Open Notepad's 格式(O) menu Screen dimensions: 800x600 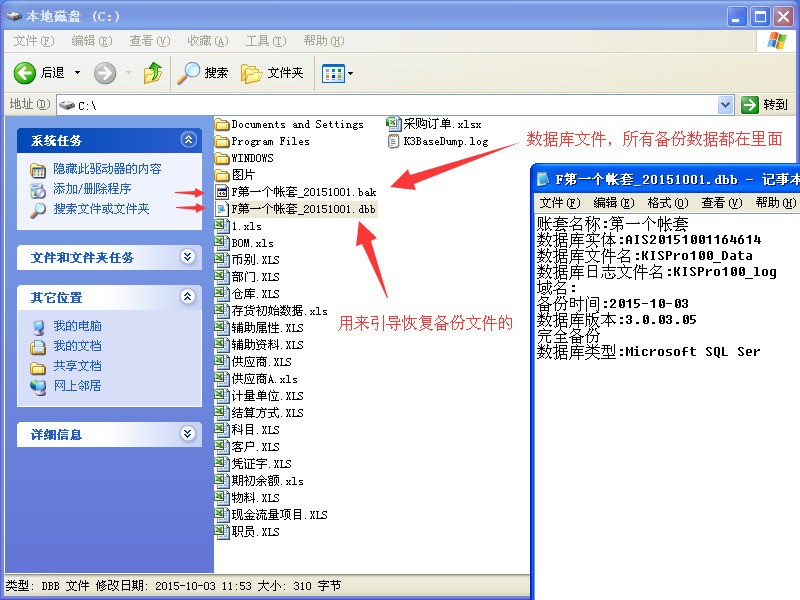[668, 203]
